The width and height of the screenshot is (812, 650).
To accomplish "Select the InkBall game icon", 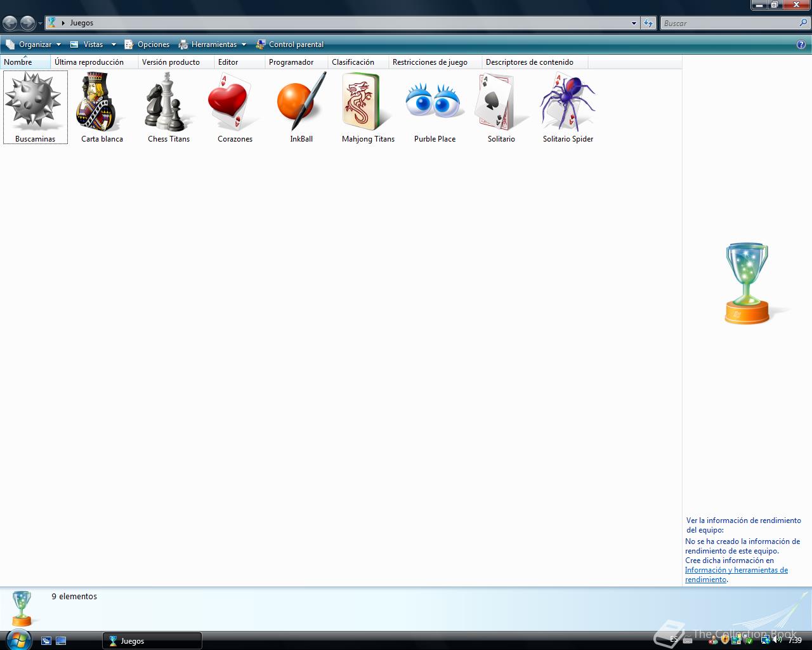I will click(x=301, y=107).
